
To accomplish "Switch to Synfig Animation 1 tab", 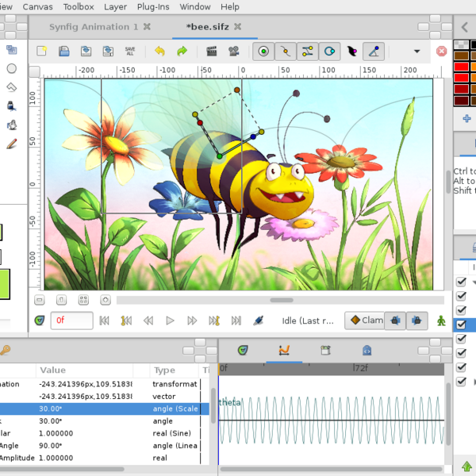I will 94,27.
